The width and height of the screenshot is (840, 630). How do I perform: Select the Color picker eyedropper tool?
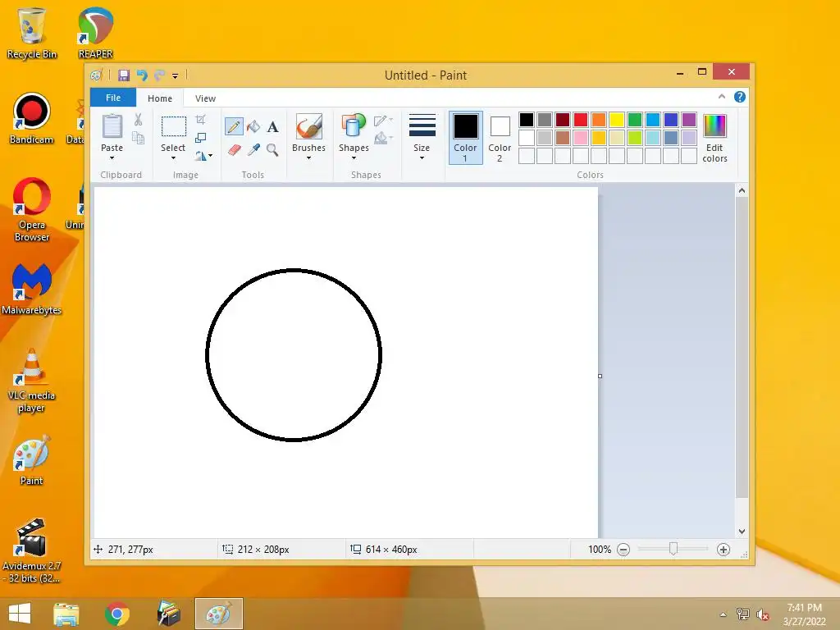coord(253,149)
